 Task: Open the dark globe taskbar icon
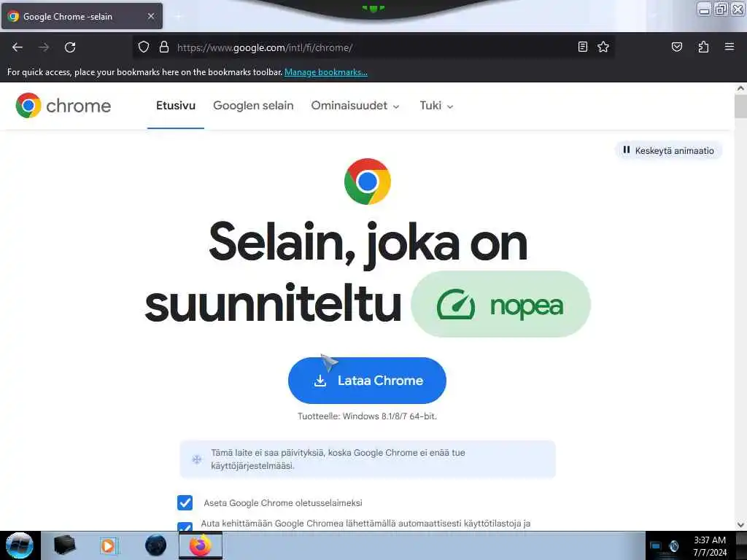pos(156,545)
